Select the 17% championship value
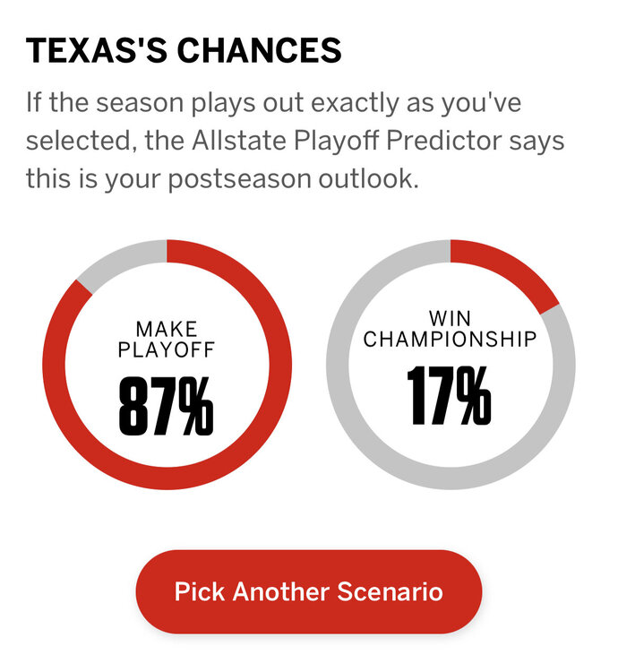The height and width of the screenshot is (672, 618). click(450, 395)
